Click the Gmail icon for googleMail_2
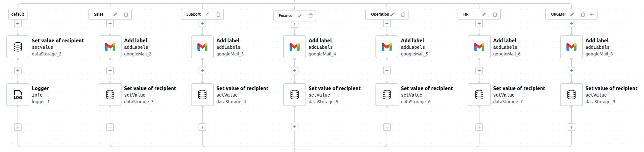The height and width of the screenshot is (152, 644). [x=110, y=47]
